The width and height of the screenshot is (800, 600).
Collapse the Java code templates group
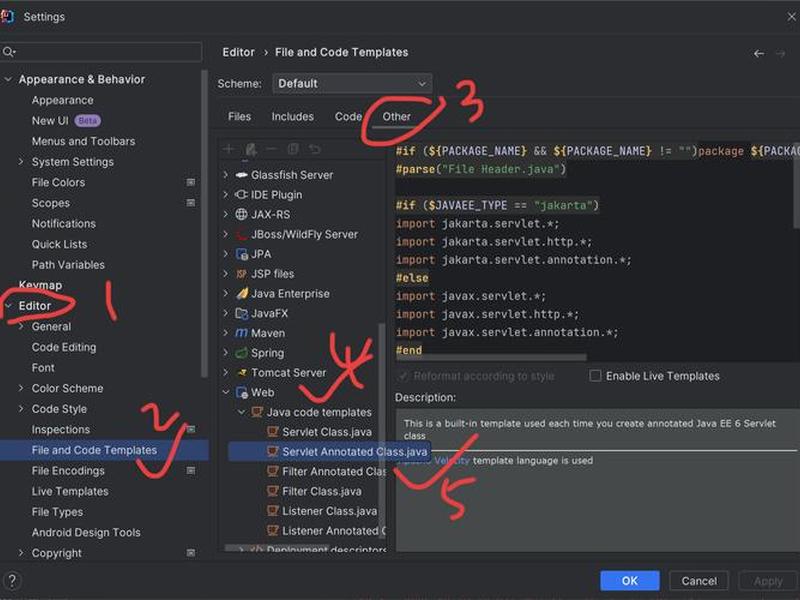(242, 412)
